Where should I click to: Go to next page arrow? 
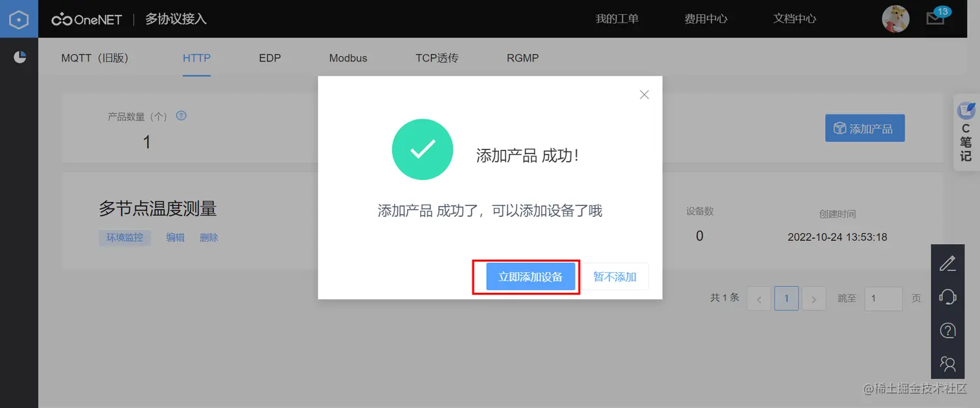pos(814,299)
